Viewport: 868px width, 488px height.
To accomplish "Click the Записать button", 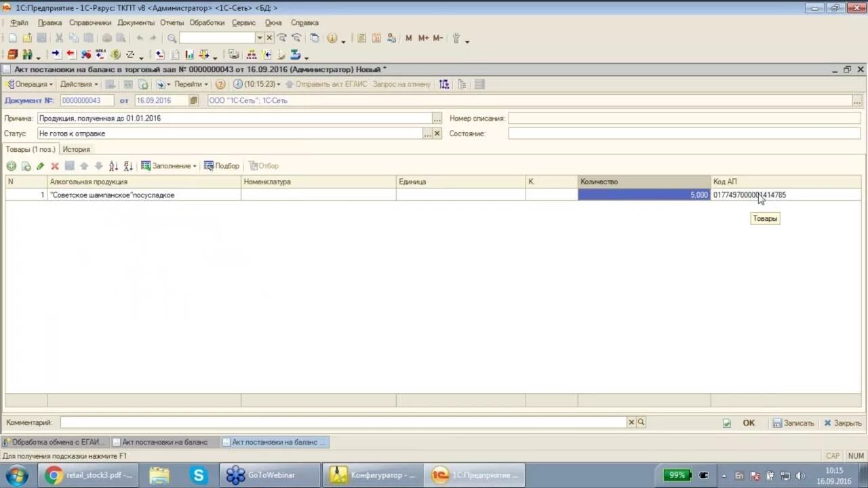I will tap(793, 423).
